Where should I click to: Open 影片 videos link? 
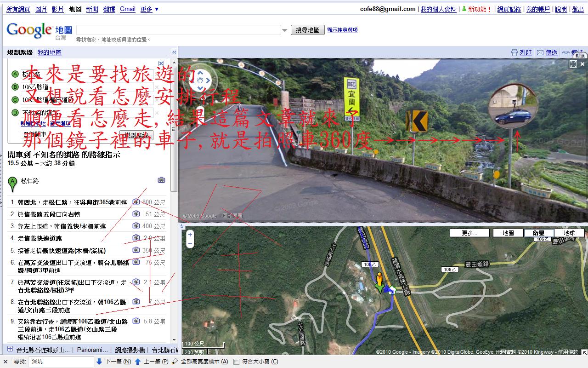pos(58,9)
